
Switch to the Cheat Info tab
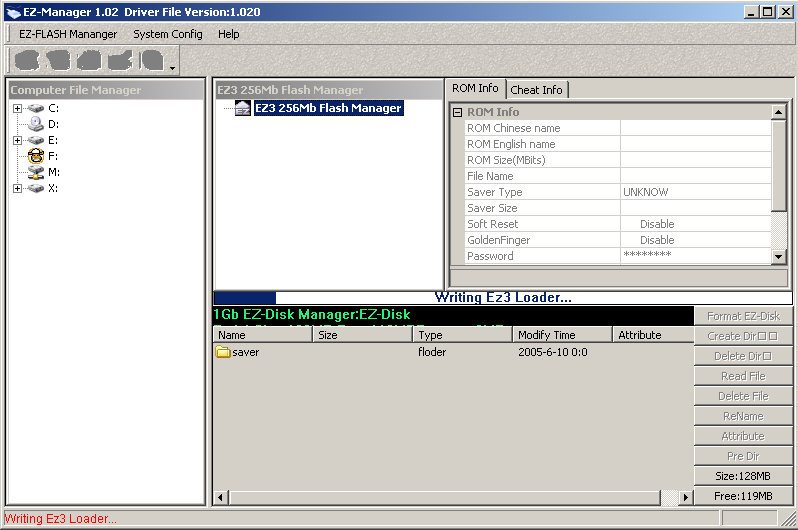tap(536, 90)
